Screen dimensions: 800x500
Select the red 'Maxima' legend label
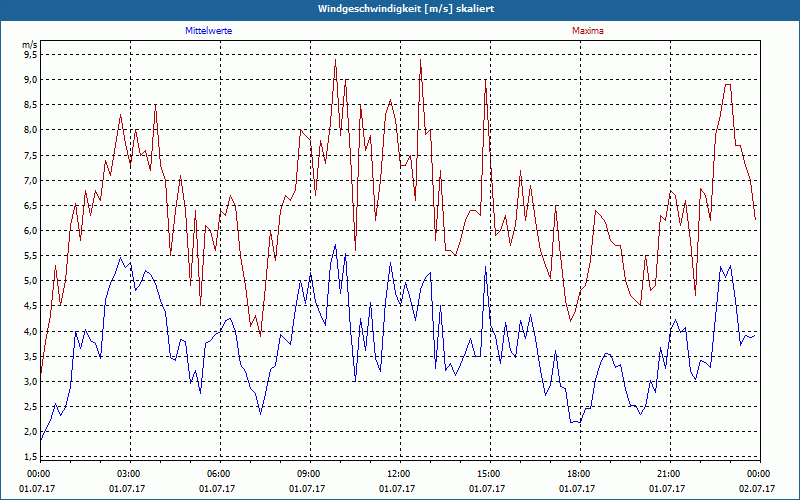(x=588, y=31)
